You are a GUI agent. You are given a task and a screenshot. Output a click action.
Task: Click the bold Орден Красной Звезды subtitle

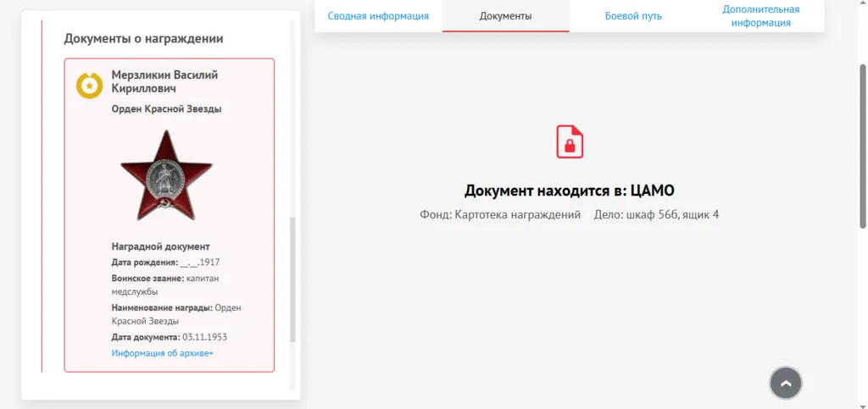point(167,109)
